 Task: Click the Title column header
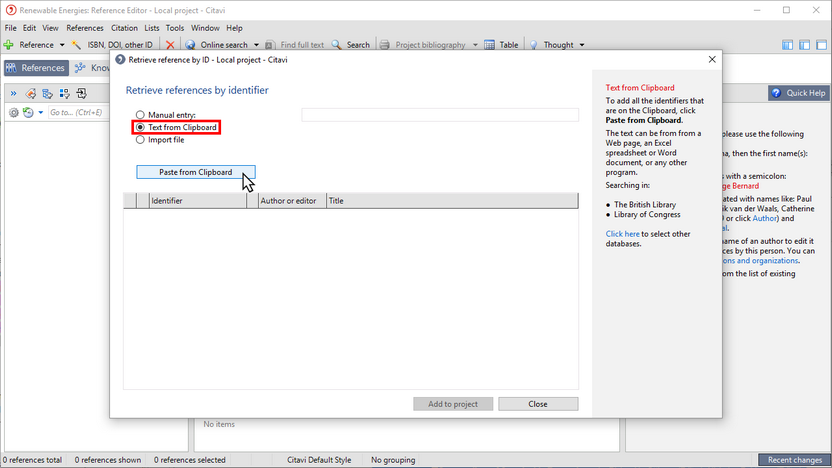tap(452, 201)
